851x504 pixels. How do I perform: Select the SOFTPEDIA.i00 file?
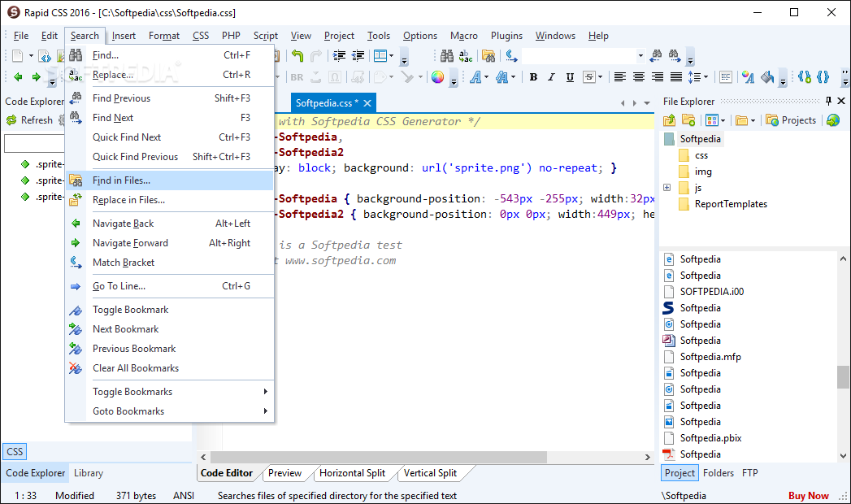(711, 292)
